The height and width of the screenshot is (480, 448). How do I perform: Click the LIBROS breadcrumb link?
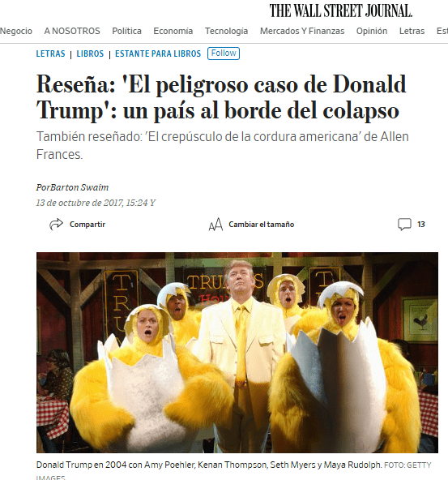click(90, 54)
